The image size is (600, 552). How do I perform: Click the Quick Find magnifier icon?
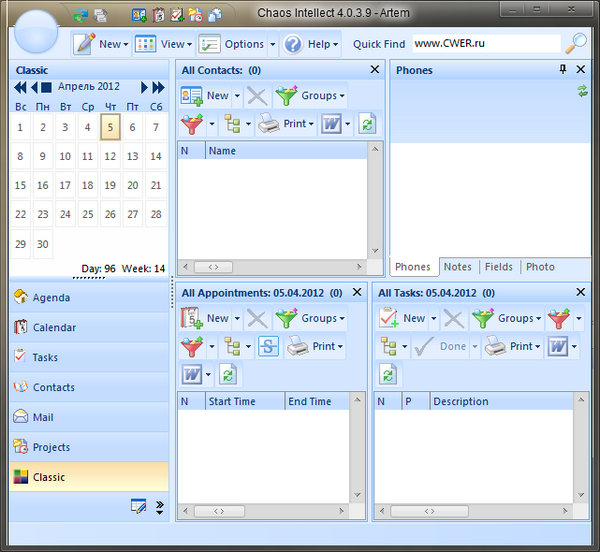pos(576,44)
